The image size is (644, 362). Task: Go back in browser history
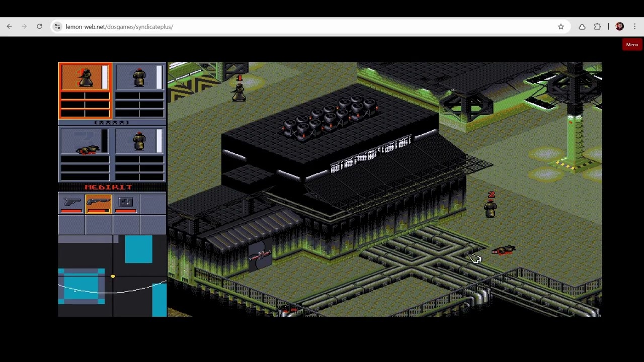pos(9,27)
